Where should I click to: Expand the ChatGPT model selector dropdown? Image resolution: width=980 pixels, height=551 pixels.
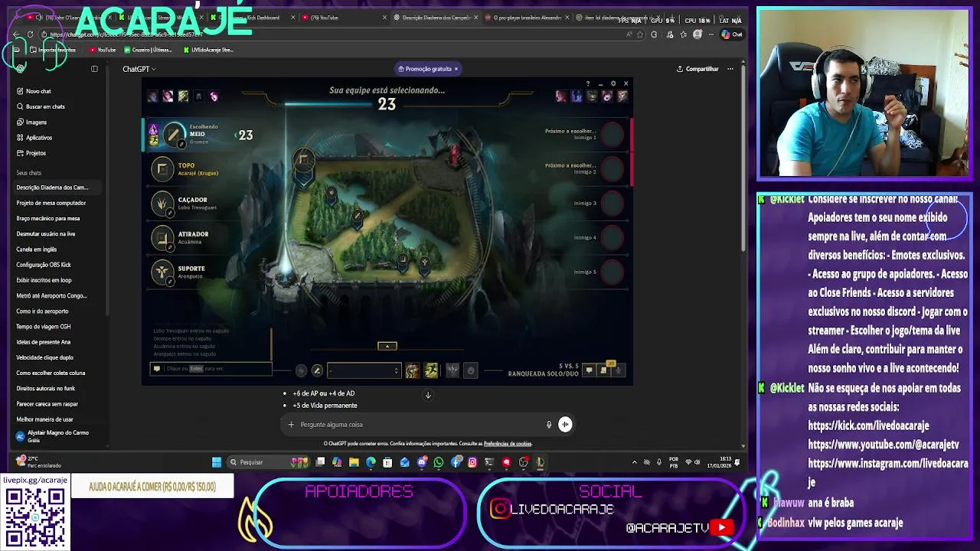pyautogui.click(x=139, y=69)
